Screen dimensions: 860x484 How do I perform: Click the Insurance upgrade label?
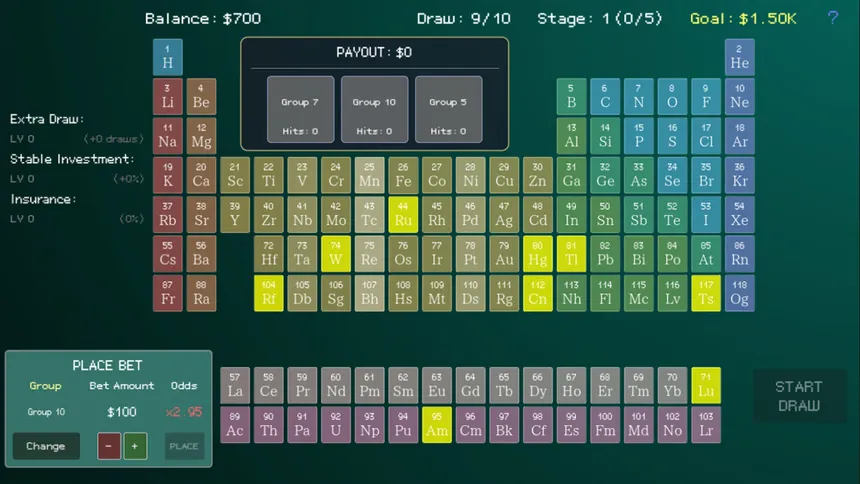coord(42,199)
